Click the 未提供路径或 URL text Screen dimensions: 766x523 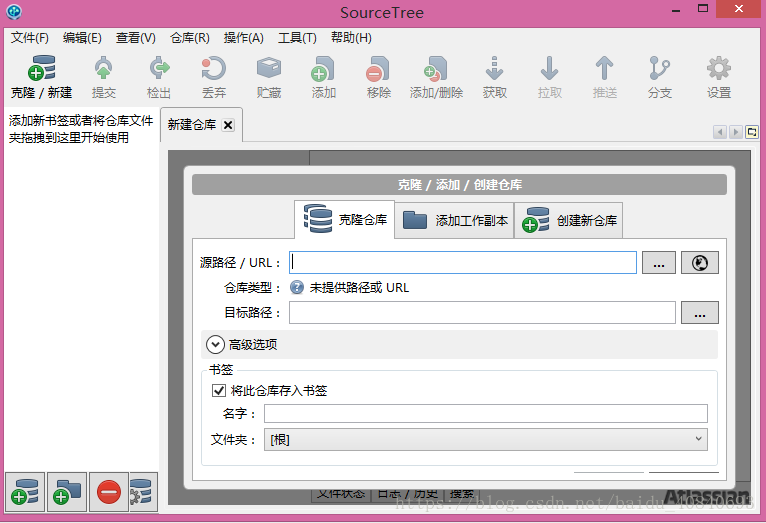[x=359, y=288]
